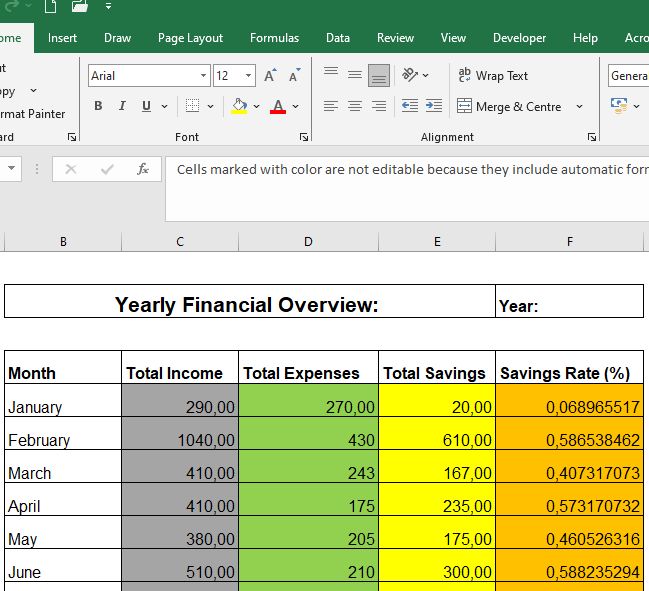Select March savings rate 0,407317073

coord(570,466)
